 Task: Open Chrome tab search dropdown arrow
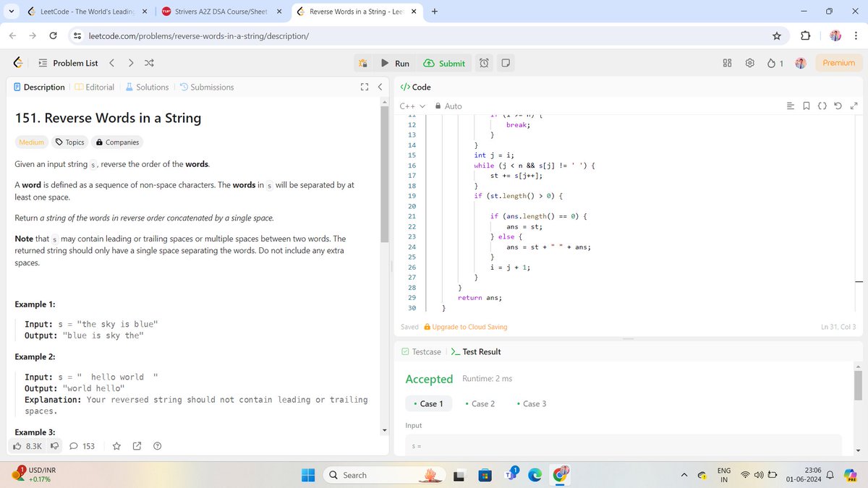tap(12, 12)
